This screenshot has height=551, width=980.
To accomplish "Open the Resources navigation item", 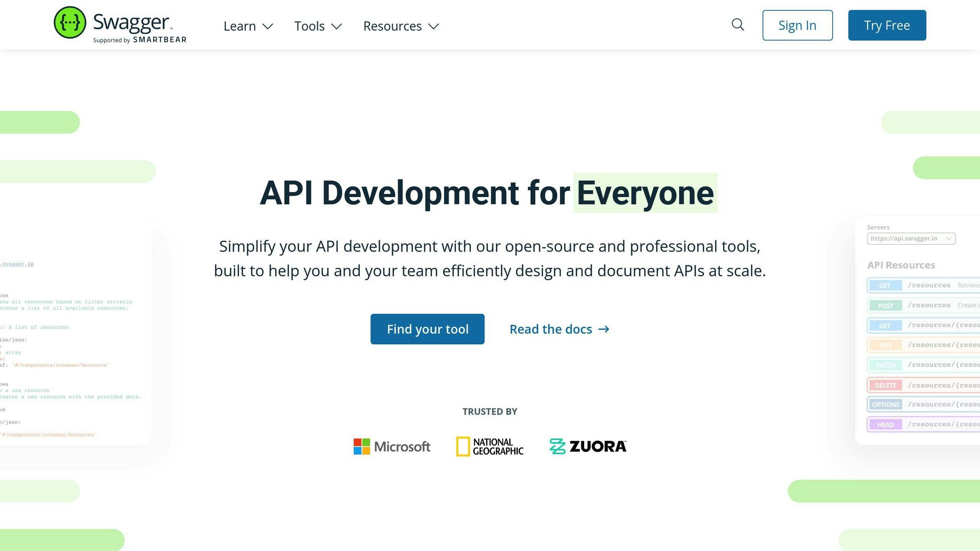I will click(392, 26).
